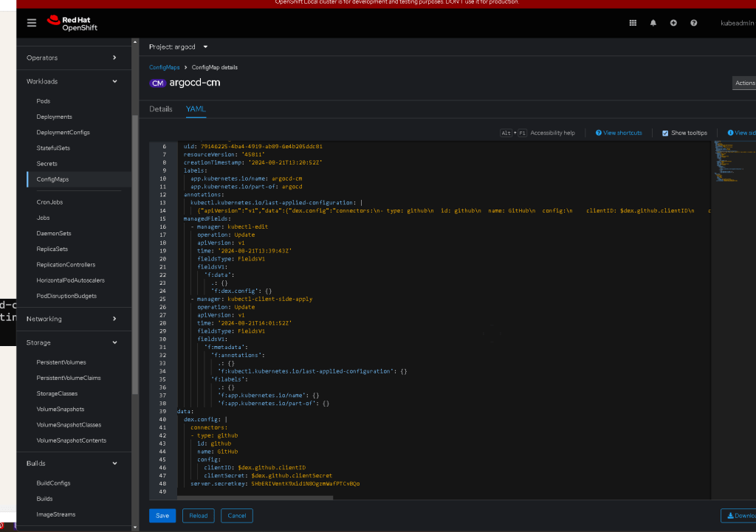
Task: Select the YAML tab
Action: [x=196, y=109]
